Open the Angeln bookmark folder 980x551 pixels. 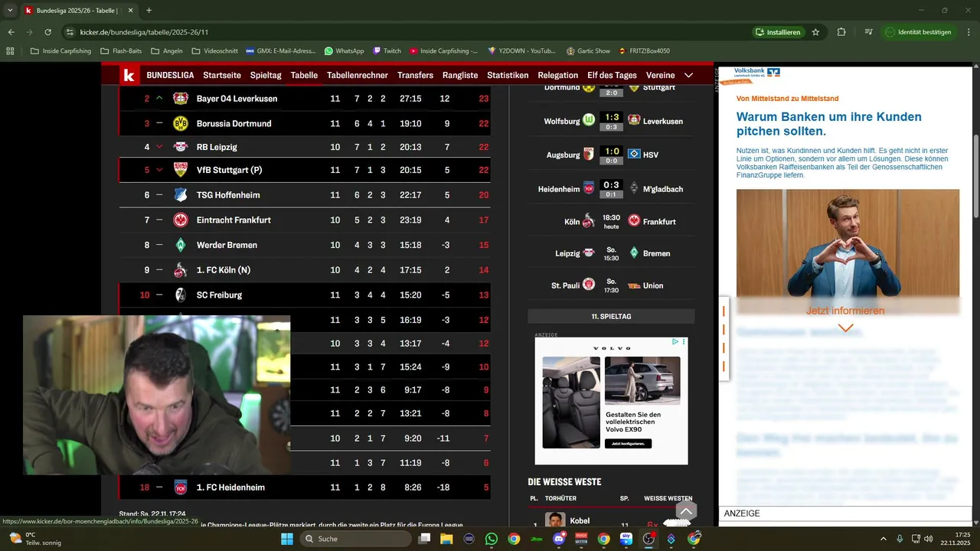coord(166,51)
